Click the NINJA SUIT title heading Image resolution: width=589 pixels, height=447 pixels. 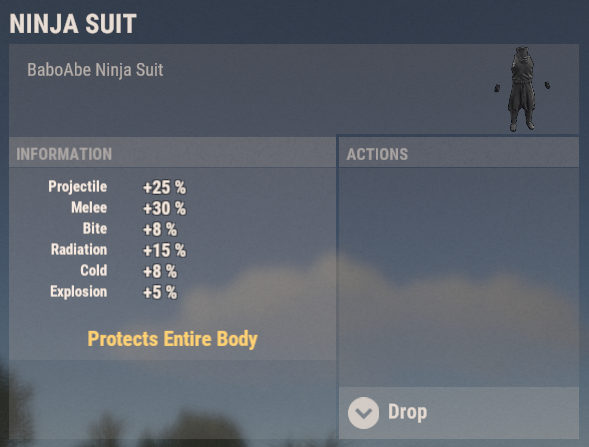point(73,24)
